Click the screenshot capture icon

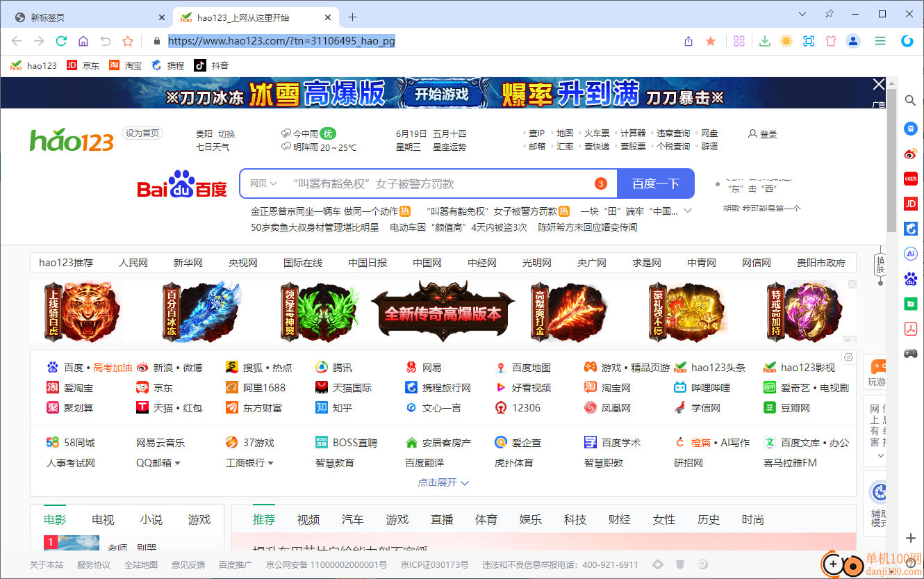click(809, 41)
